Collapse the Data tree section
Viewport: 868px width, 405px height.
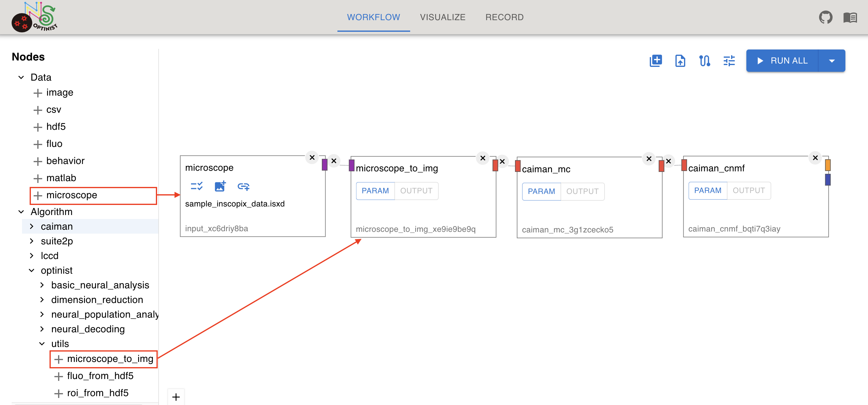(x=21, y=78)
